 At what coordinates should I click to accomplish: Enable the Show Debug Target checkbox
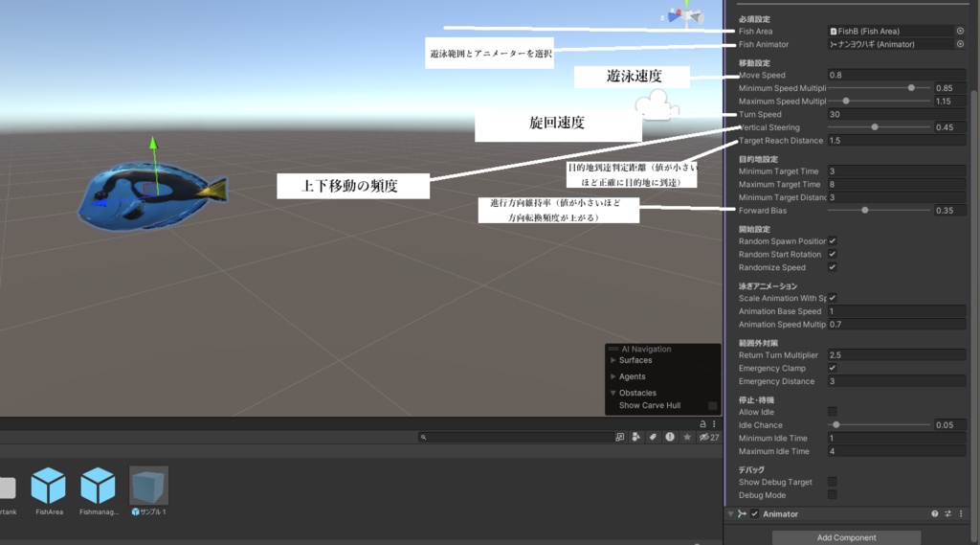tap(832, 482)
